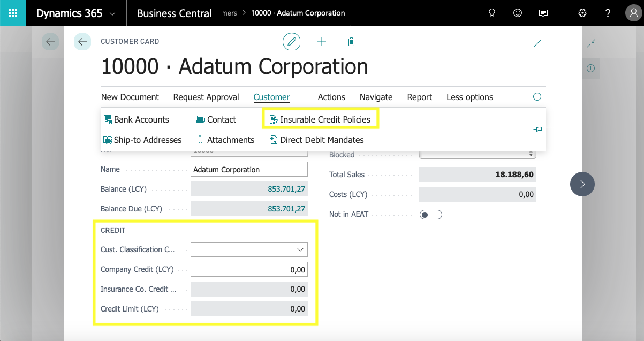Screen dimensions: 644x341
Task: Open the background info circle icon
Action: point(591,69)
